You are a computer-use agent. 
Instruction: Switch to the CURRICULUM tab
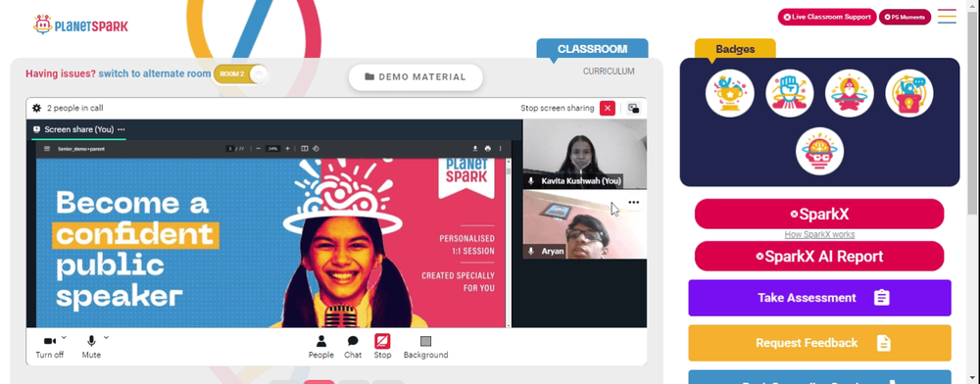click(609, 72)
